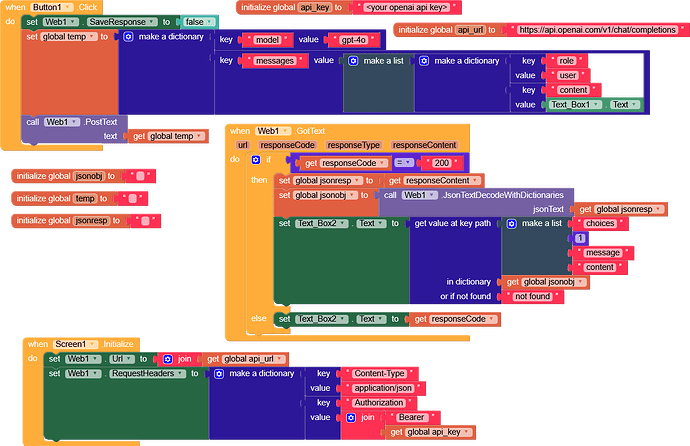
Task: Open get global jsonresp dropdown
Action: (x=629, y=209)
